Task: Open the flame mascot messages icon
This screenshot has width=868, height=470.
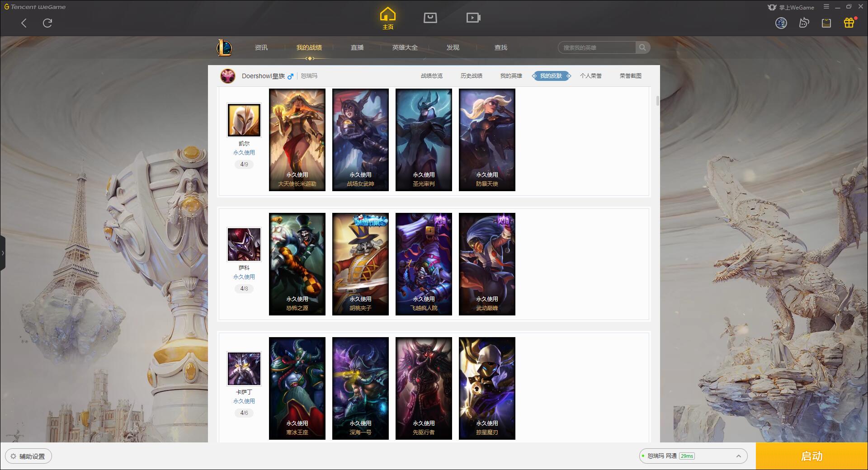Action: click(x=804, y=23)
